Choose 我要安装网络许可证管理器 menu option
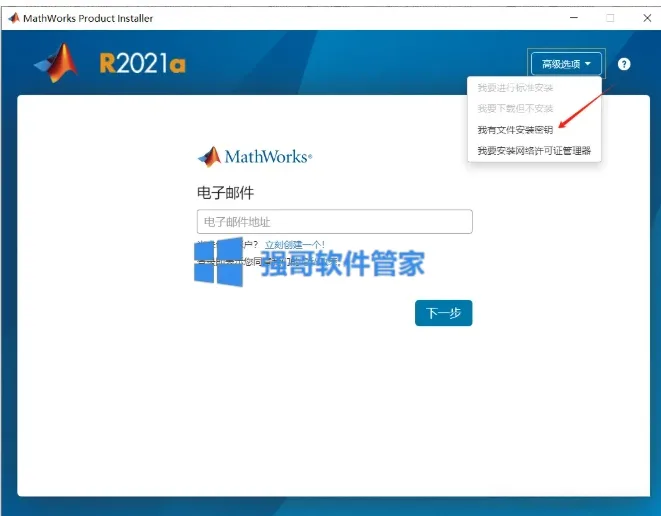The image size is (661, 516). [534, 150]
